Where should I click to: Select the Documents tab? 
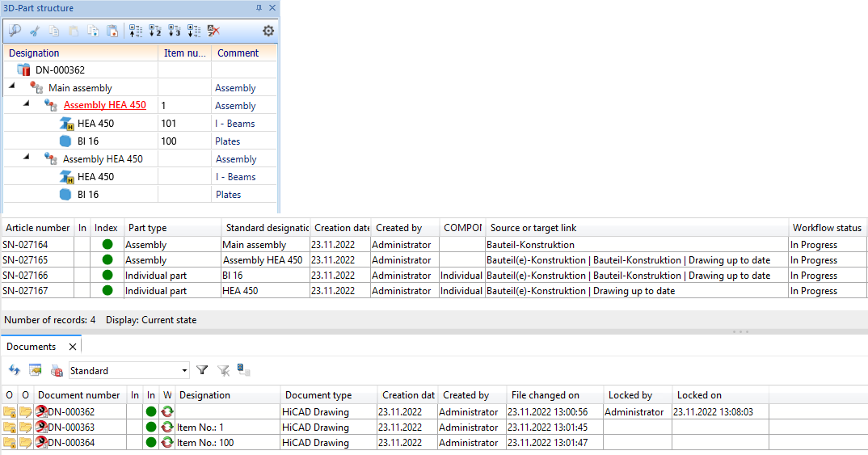32,347
